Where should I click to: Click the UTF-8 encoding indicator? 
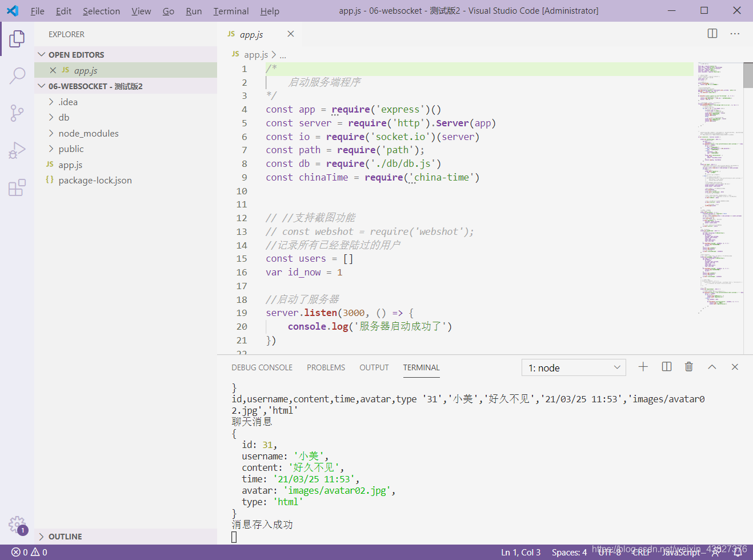(x=610, y=553)
